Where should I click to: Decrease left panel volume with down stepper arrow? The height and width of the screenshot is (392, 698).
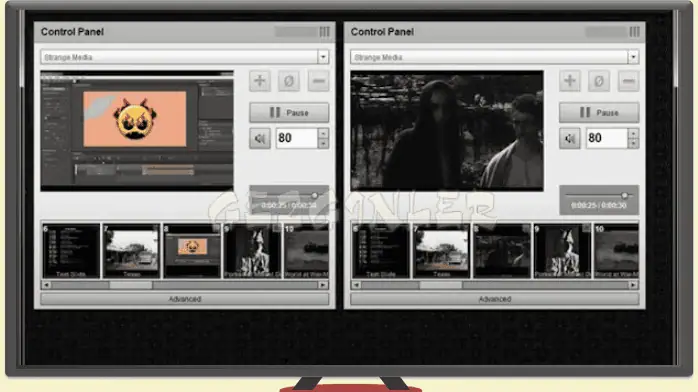[x=324, y=143]
